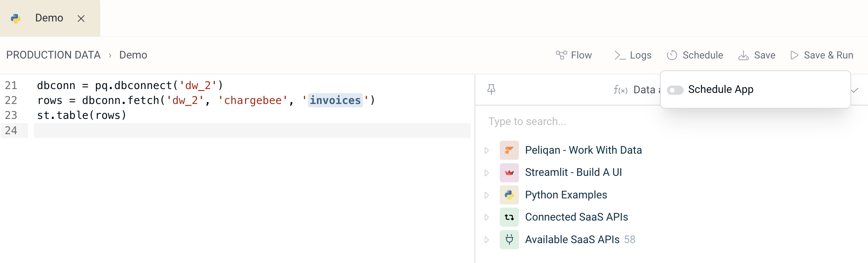
Task: Click Save & Run play icon
Action: 794,55
